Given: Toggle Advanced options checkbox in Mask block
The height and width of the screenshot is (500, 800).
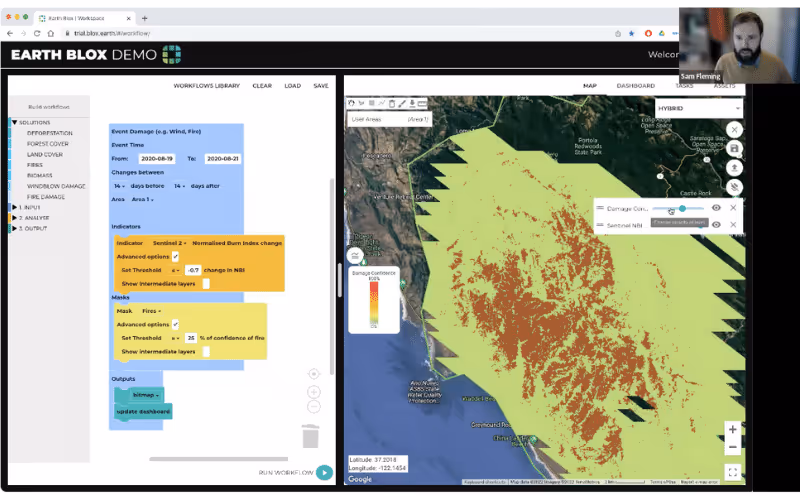Looking at the screenshot, I should [176, 324].
